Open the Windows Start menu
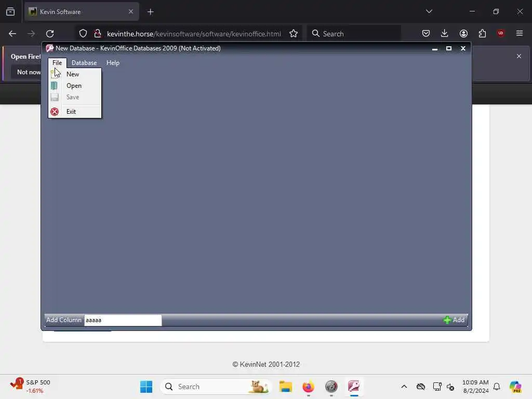 coord(146,387)
